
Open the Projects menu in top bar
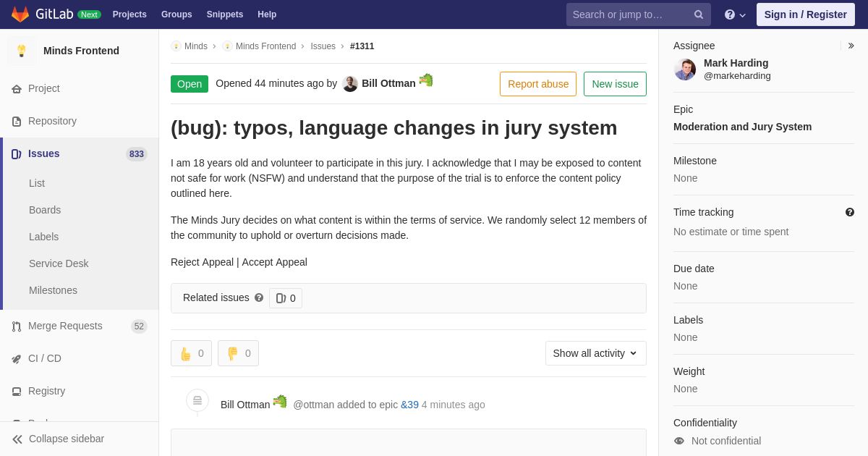pyautogui.click(x=129, y=14)
